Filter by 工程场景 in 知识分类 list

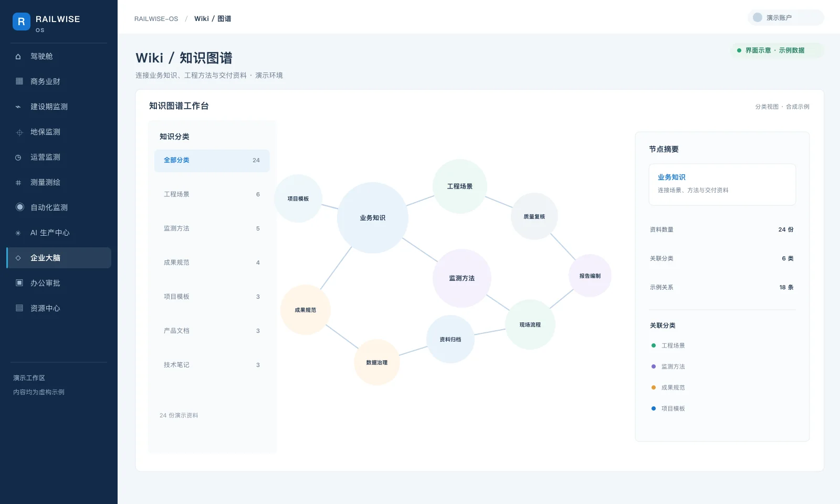pyautogui.click(x=212, y=194)
